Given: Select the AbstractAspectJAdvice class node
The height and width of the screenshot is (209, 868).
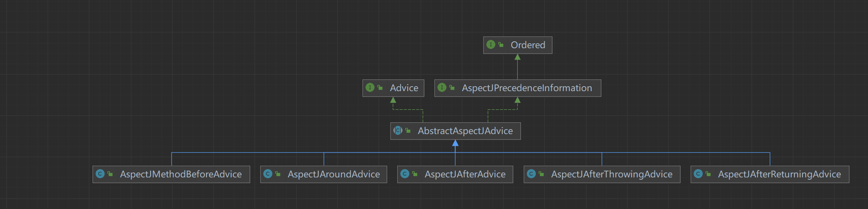Looking at the screenshot, I should point(455,131).
